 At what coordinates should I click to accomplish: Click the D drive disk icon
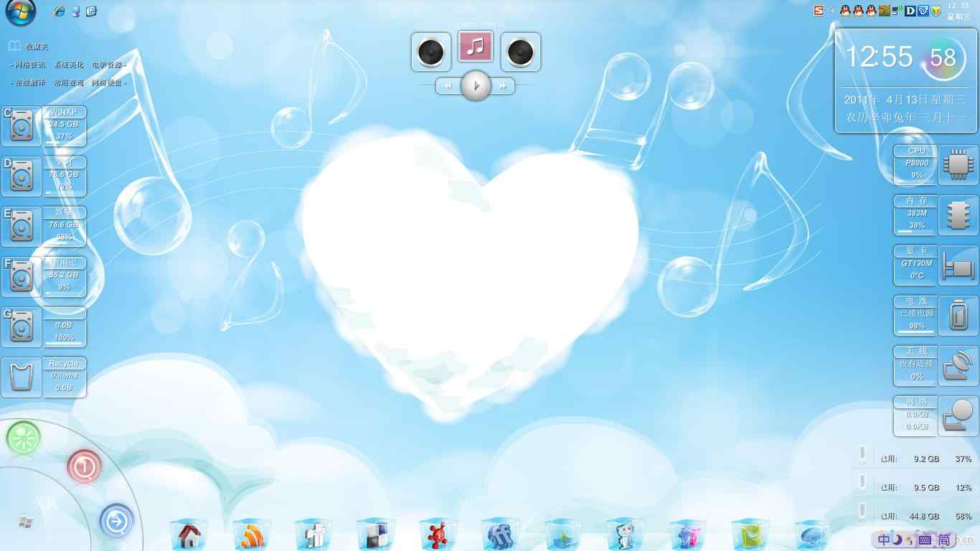(22, 176)
